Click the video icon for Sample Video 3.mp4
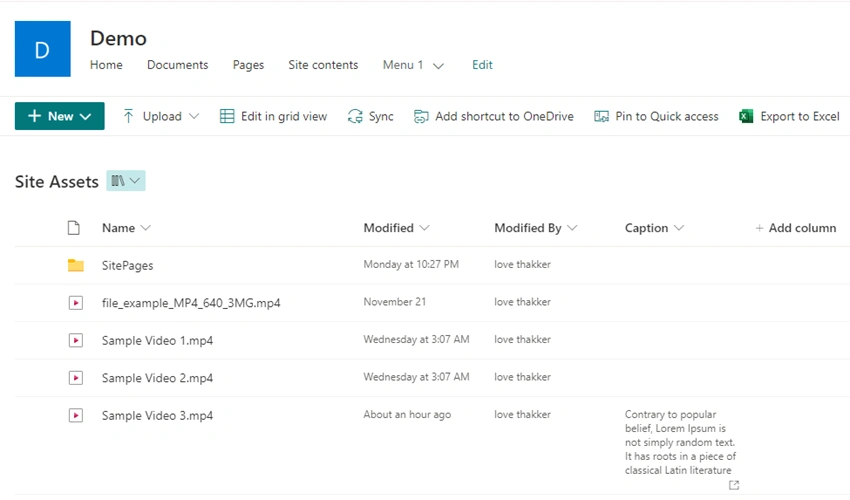The image size is (850, 500). [76, 415]
